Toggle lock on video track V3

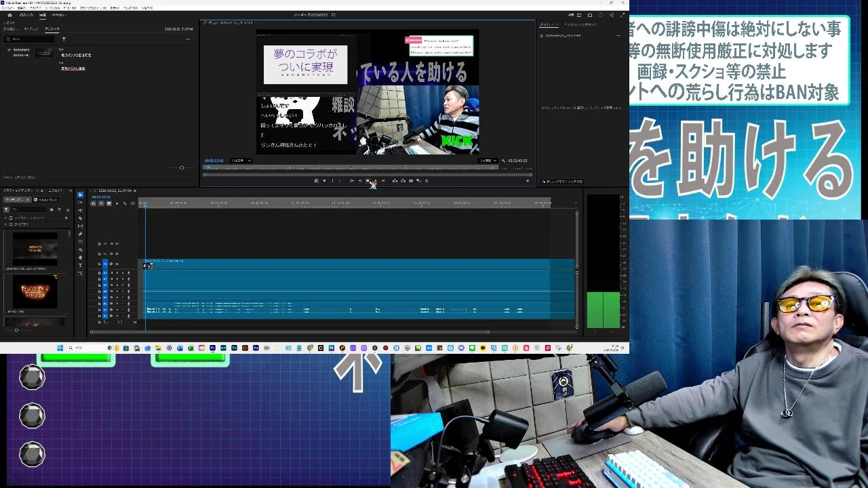[100, 244]
